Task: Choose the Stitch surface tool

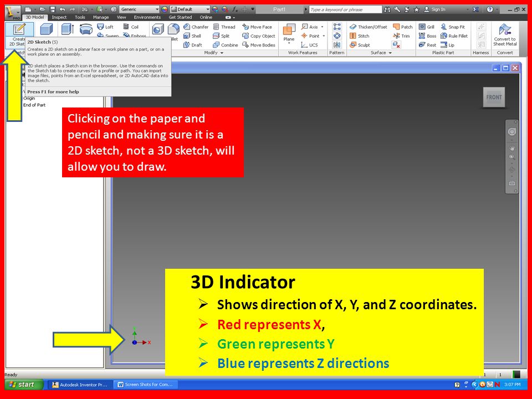Action: click(360, 36)
